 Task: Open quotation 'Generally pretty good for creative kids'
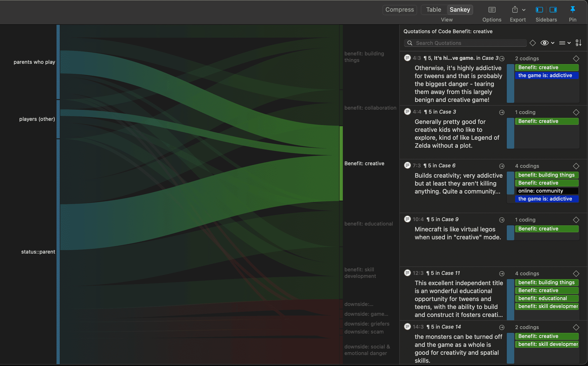[457, 134]
